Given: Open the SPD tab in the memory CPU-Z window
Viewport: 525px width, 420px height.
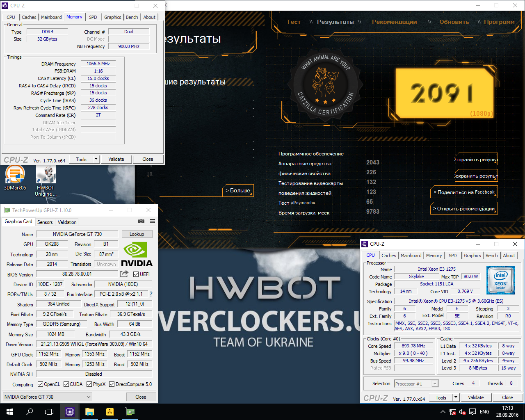Looking at the screenshot, I should [x=93, y=17].
